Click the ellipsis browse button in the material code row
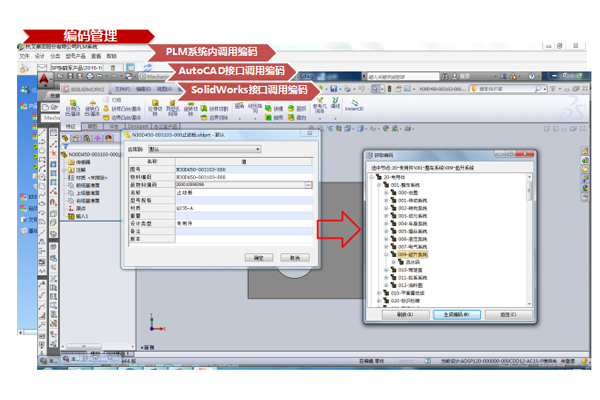This screenshot has height=400, width=600. pos(308,185)
